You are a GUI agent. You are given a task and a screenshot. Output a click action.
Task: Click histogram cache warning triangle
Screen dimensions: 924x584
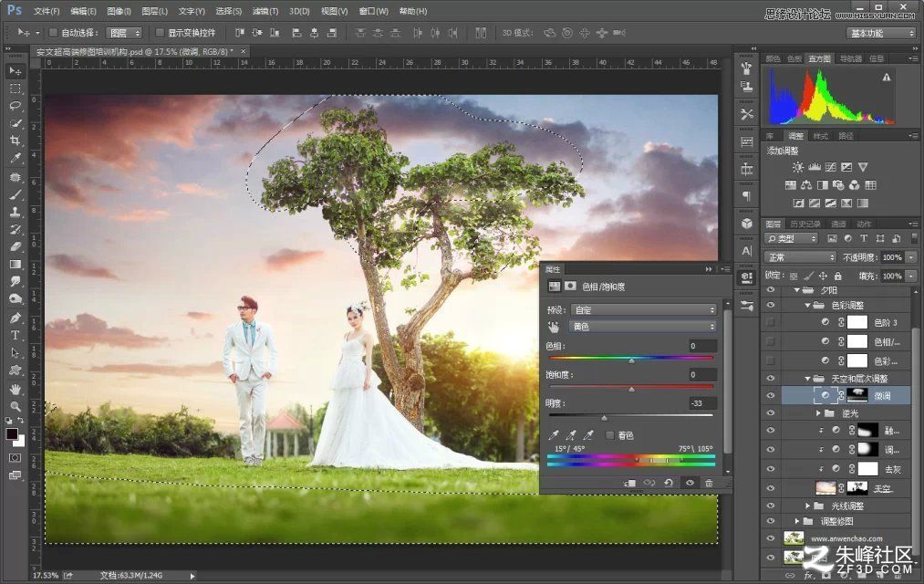[x=887, y=78]
